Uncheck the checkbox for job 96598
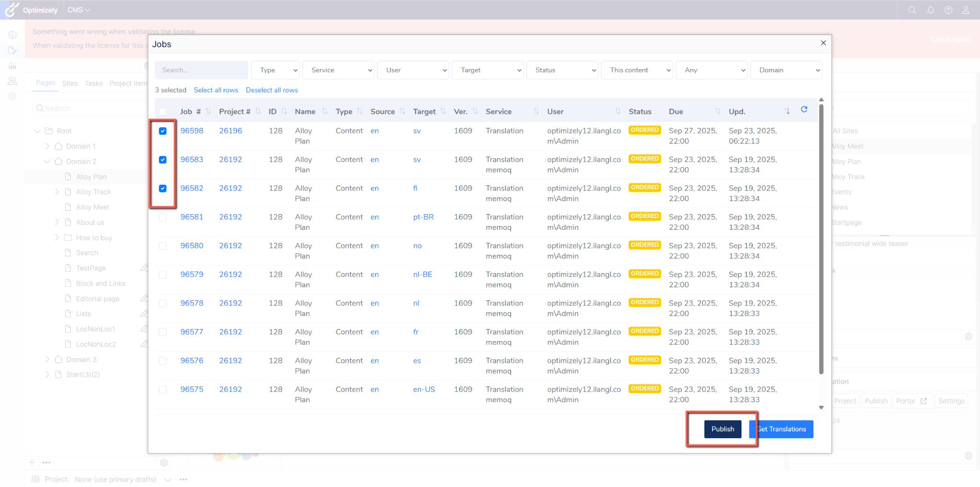 163,131
